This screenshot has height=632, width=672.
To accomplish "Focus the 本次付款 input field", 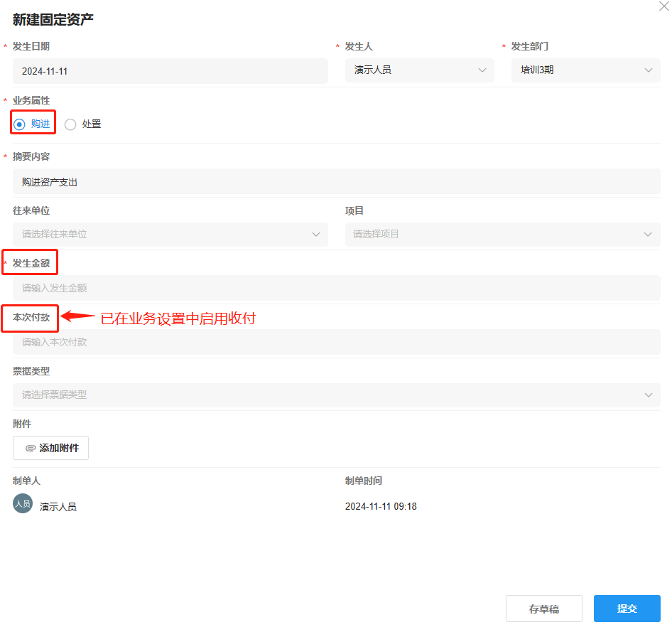I will coord(336,342).
